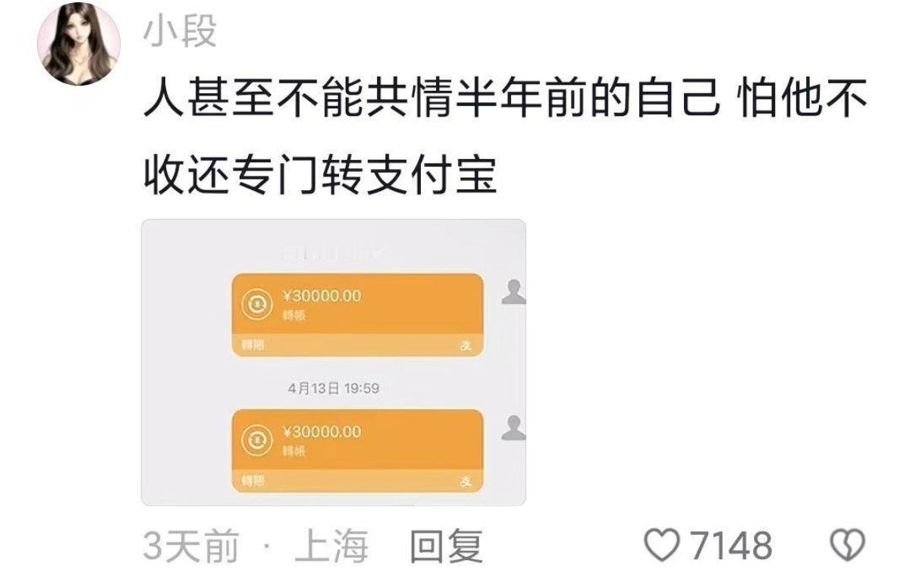Open the attached transfer screenshot image

[334, 362]
